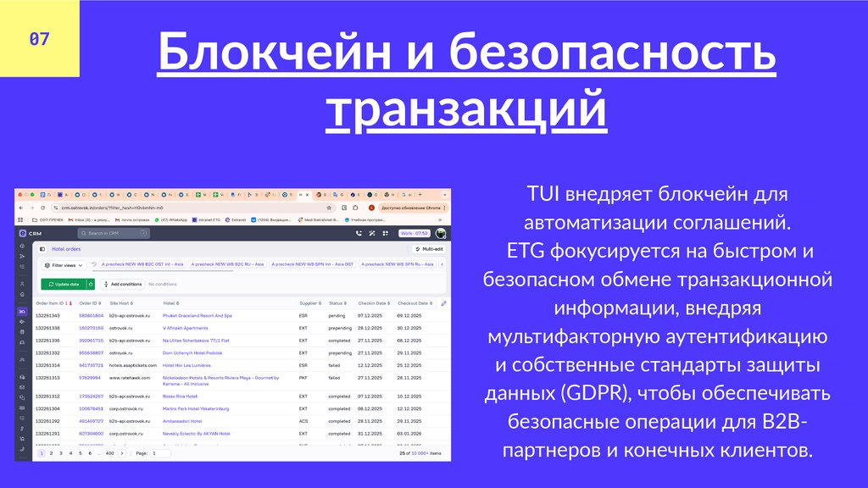The height and width of the screenshot is (488, 868).
Task: Open the envelope icon in the CRM sidebar
Action: tap(22, 387)
